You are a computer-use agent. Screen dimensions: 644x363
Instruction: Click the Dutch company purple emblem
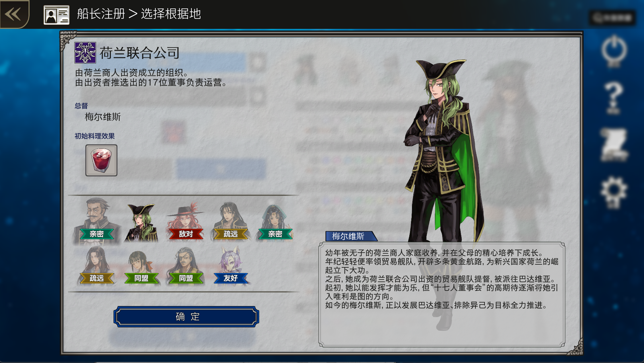(x=85, y=53)
